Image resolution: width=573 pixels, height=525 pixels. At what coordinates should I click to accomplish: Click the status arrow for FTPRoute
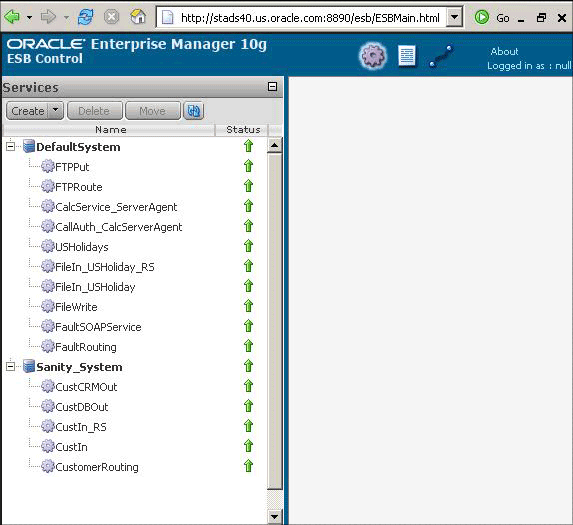[248, 186]
